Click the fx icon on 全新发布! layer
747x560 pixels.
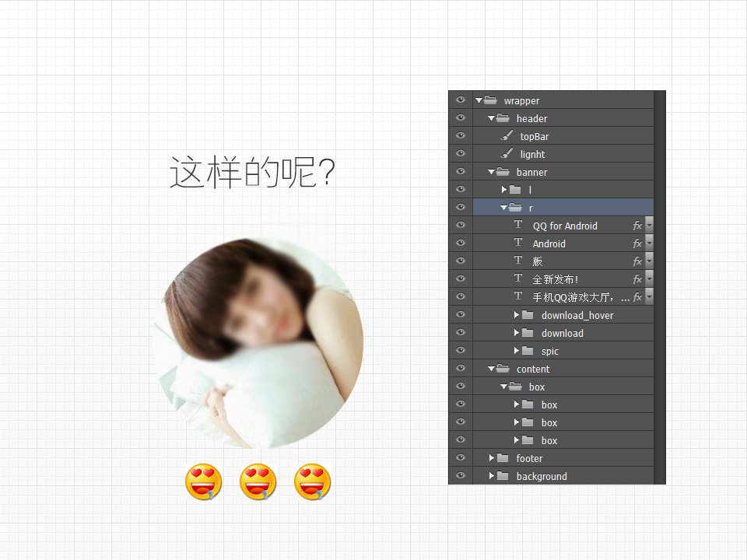tap(637, 279)
